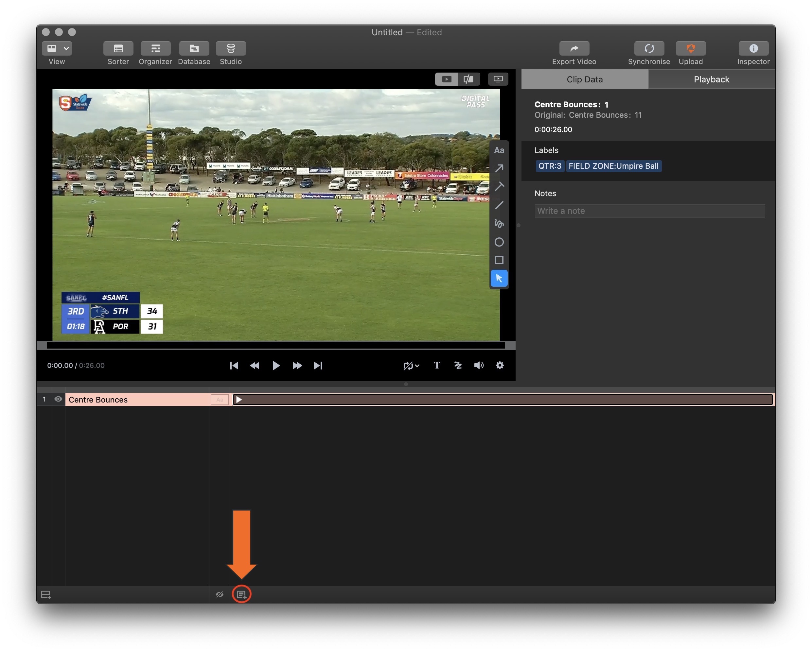Image resolution: width=812 pixels, height=652 pixels.
Task: Select the straight line tool
Action: click(499, 205)
